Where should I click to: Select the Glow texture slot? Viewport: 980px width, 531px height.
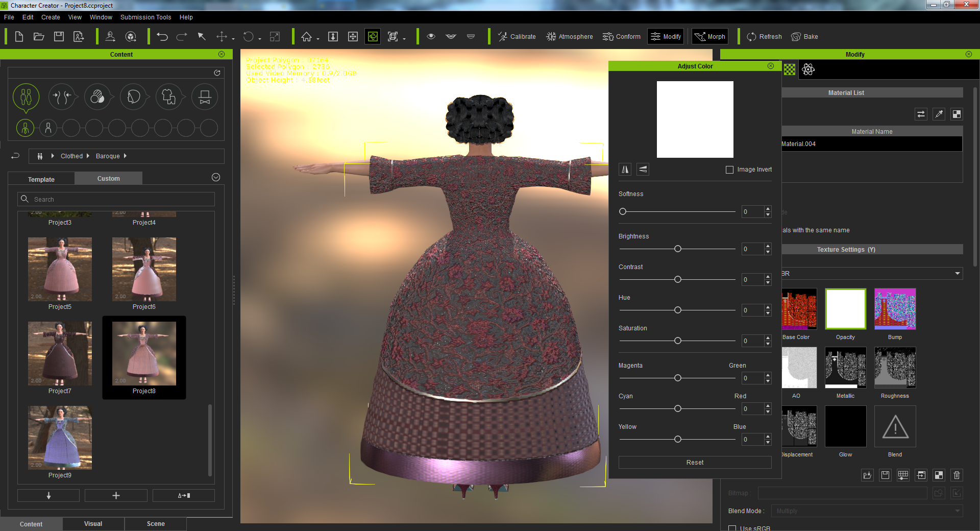[845, 426]
